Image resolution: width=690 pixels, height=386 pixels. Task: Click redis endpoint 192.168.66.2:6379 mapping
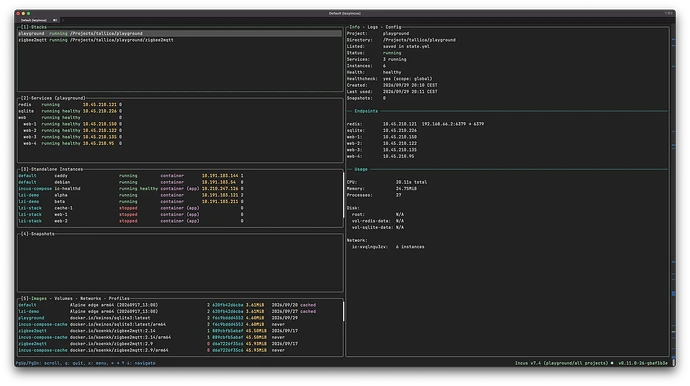click(x=453, y=124)
